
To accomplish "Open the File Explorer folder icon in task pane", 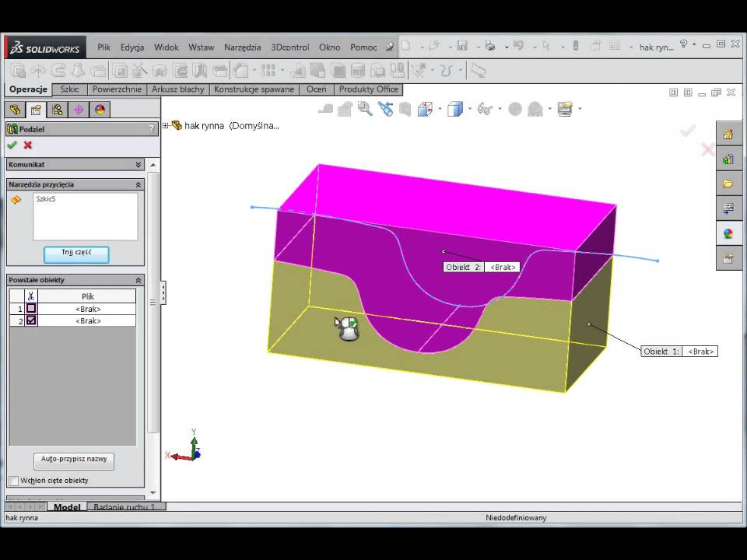I will point(728,184).
